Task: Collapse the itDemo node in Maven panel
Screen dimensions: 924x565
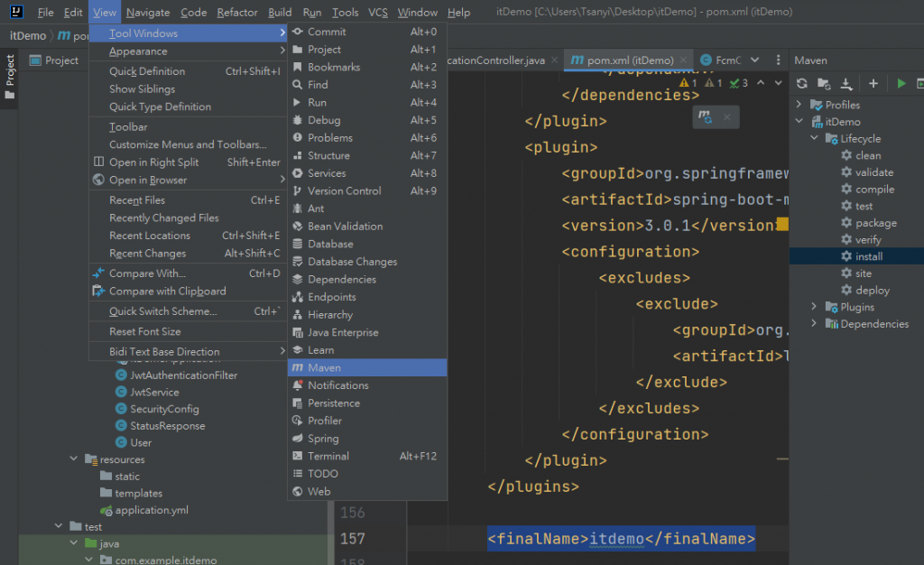Action: tap(799, 121)
